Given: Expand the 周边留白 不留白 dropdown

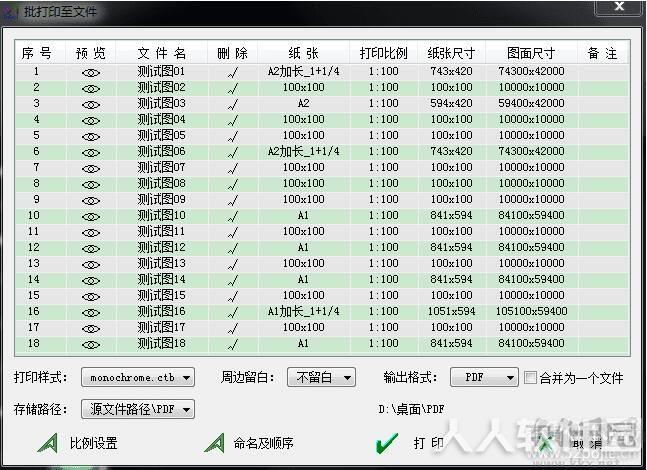Looking at the screenshot, I should (x=321, y=377).
